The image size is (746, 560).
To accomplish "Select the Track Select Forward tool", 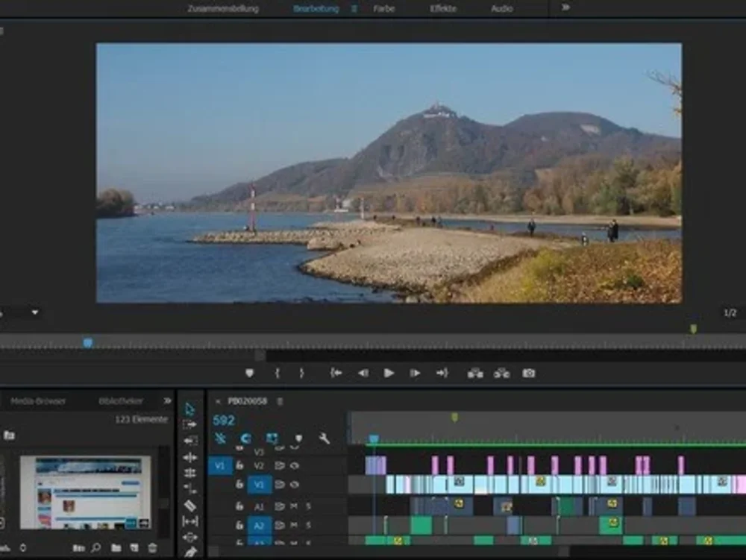I will pyautogui.click(x=189, y=424).
